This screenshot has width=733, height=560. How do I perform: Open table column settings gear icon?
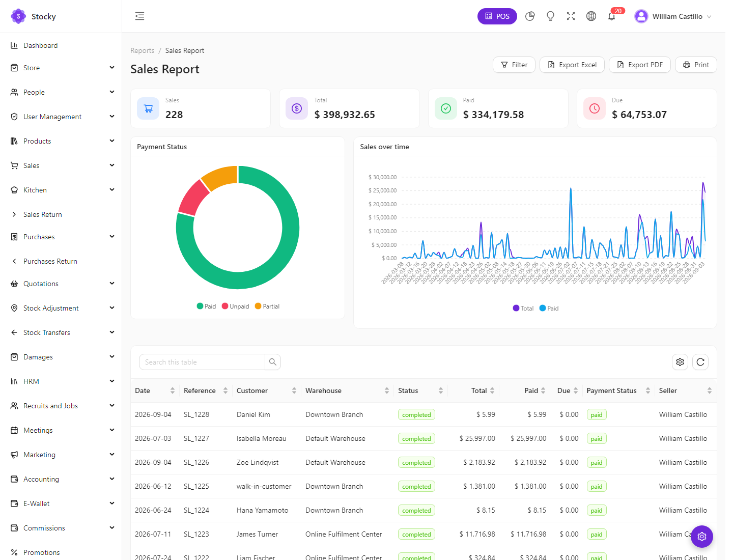click(680, 362)
